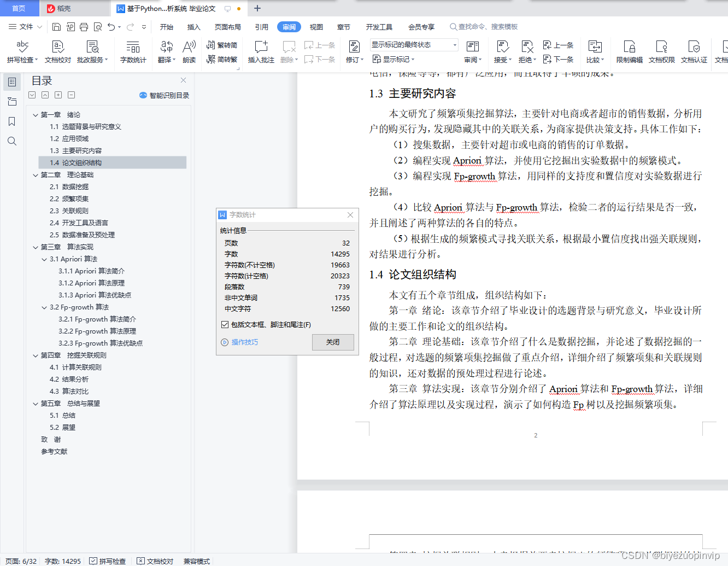Go to previous revision 上一条 beside 拒绝

coord(558,45)
